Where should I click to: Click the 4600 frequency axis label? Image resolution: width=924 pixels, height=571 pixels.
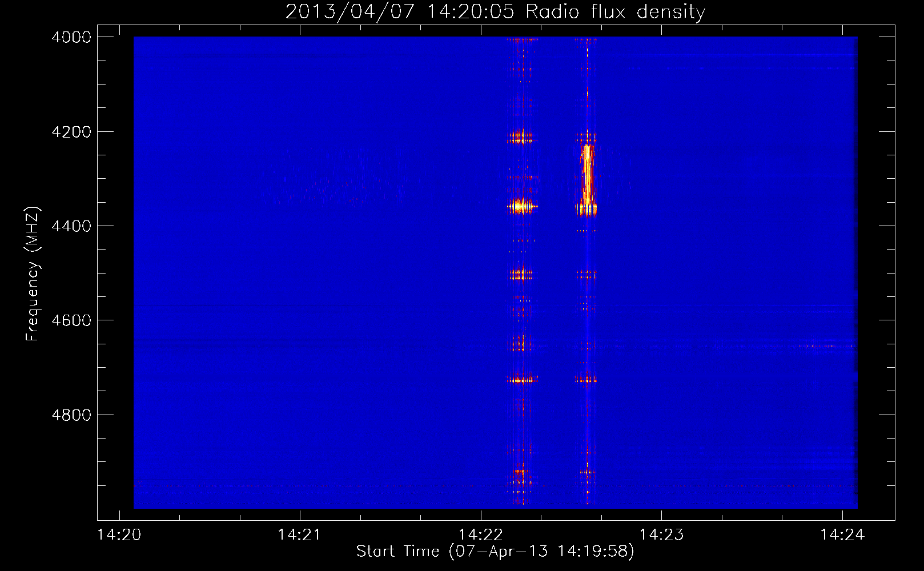click(x=71, y=320)
